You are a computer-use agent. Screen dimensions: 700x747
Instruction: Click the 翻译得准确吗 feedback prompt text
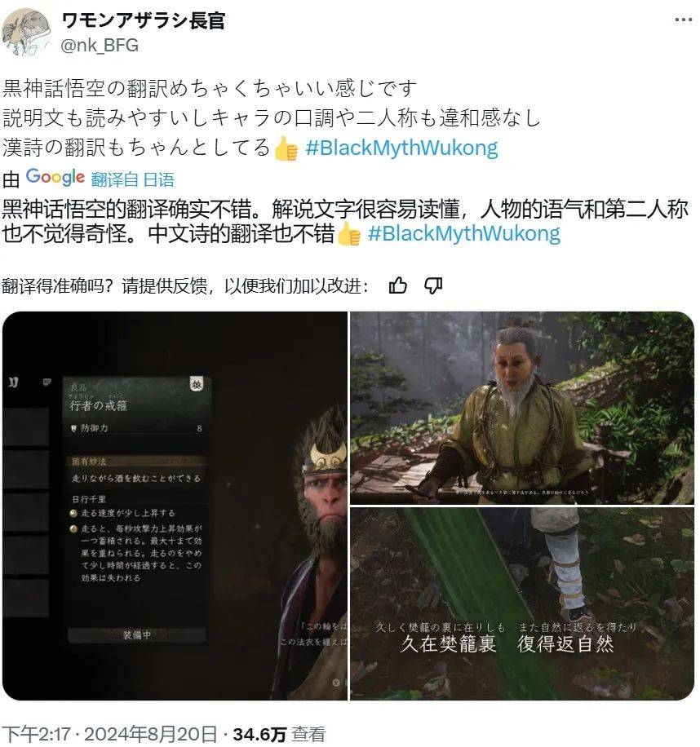tap(185, 286)
